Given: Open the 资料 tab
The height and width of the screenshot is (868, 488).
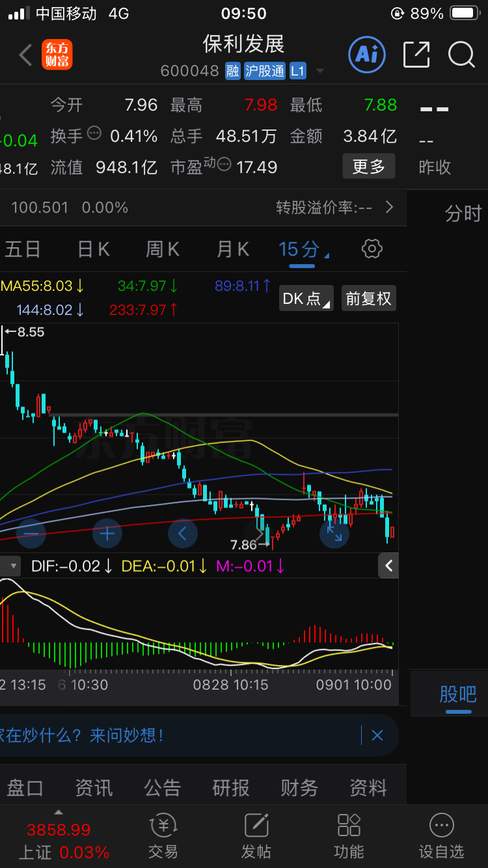Looking at the screenshot, I should tap(368, 788).
